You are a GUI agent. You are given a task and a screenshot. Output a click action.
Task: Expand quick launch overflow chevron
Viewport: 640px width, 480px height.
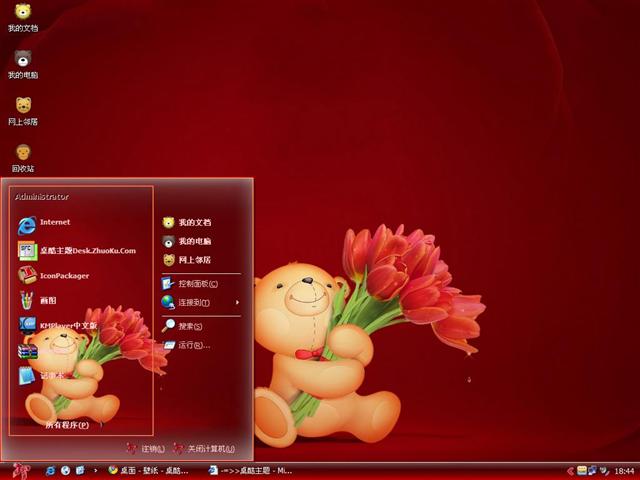(x=96, y=471)
